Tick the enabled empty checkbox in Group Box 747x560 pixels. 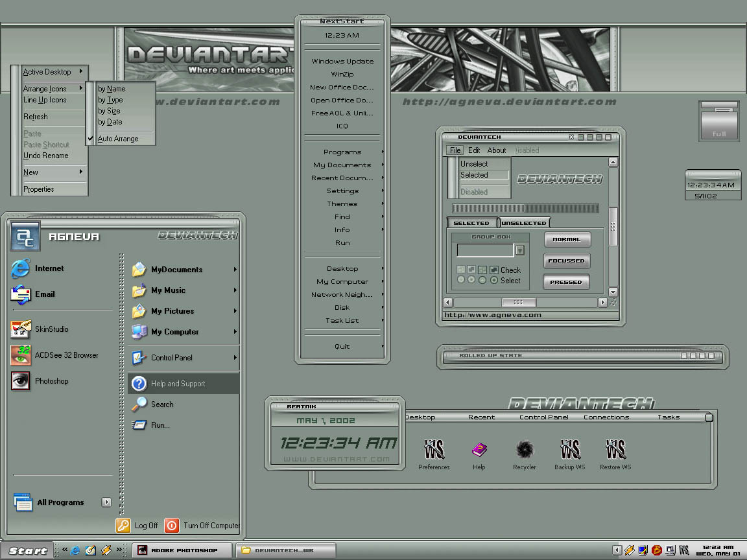tap(482, 270)
